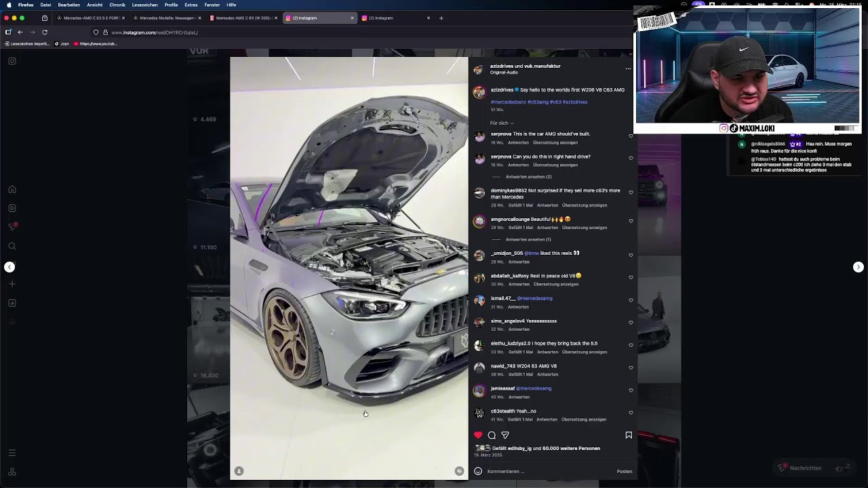Open the YouTube bookmark in the bookmarks bar
This screenshot has height=488, width=868.
pos(96,44)
